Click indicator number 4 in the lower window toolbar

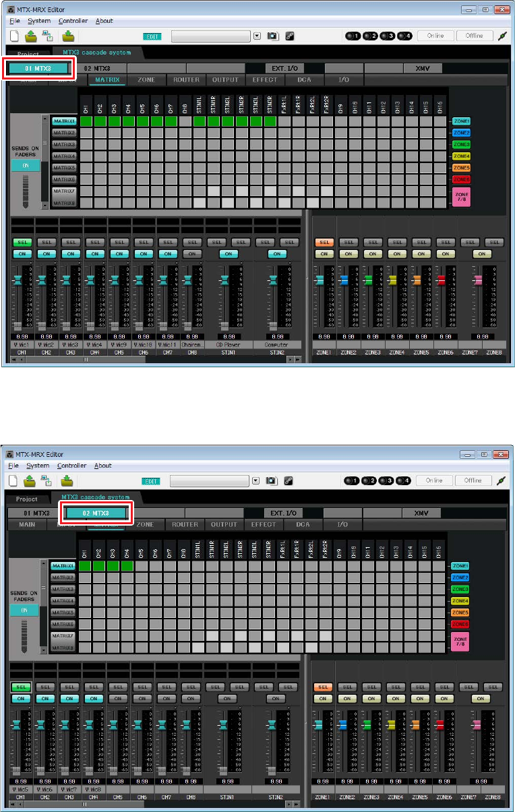coord(404,480)
